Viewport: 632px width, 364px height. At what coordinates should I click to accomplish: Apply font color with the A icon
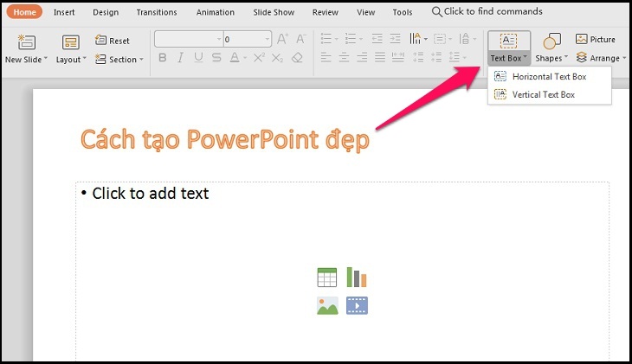234,58
